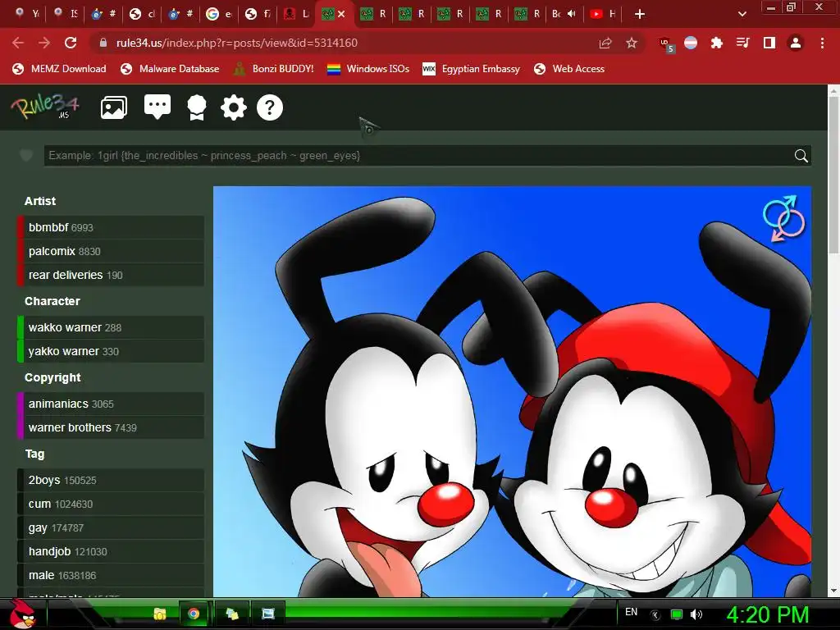Expand the tab search chevron
The height and width of the screenshot is (630, 840).
pyautogui.click(x=742, y=14)
